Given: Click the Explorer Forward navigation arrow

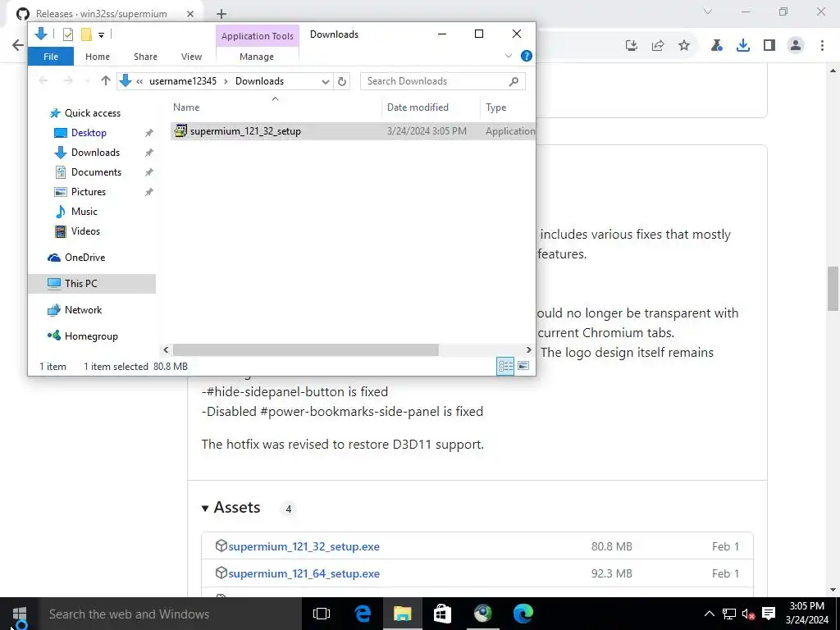Looking at the screenshot, I should pyautogui.click(x=67, y=81).
